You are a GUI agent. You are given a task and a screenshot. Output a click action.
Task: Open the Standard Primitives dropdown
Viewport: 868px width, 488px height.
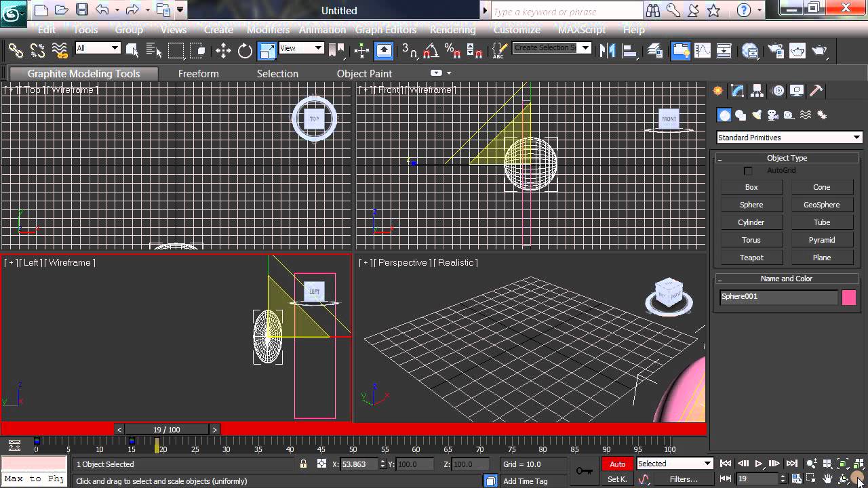[789, 138]
